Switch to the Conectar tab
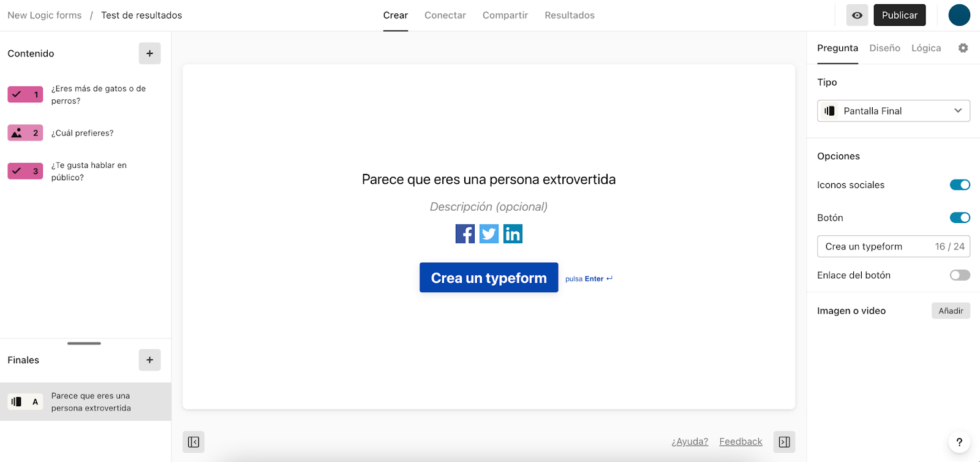This screenshot has width=980, height=462. click(x=445, y=15)
